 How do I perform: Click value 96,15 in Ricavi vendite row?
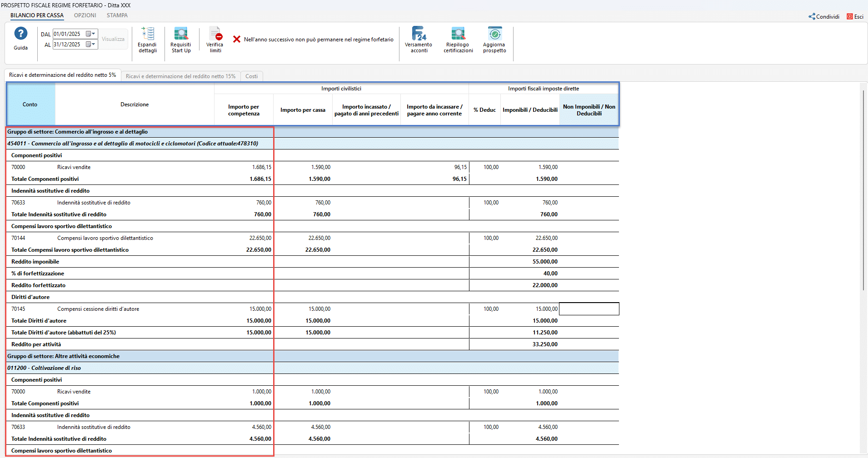click(x=460, y=167)
